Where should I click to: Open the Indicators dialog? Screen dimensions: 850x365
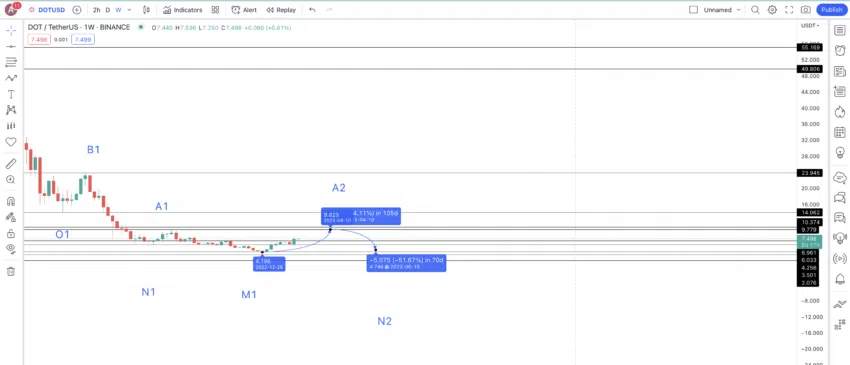pos(183,10)
